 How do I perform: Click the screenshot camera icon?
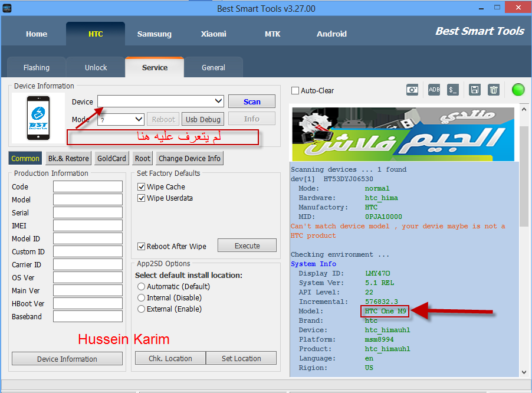click(412, 90)
